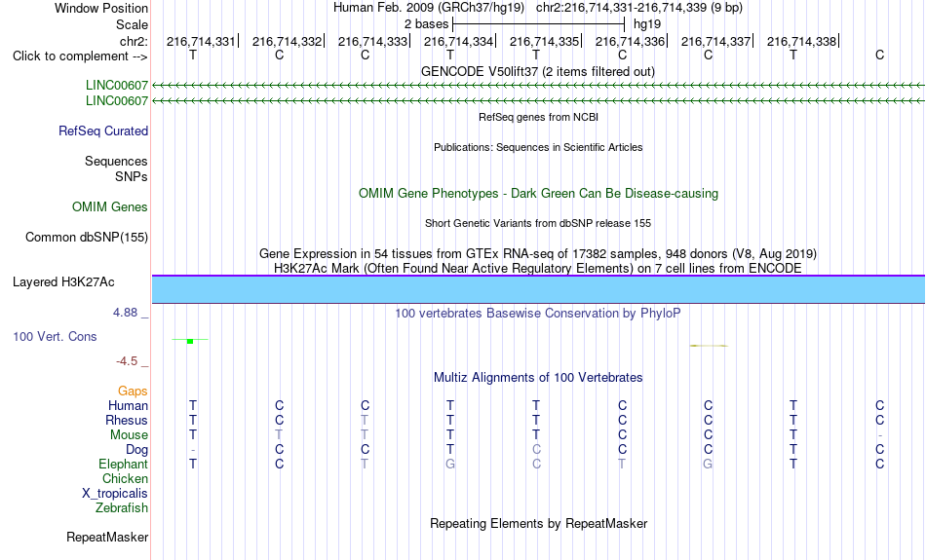Image resolution: width=926 pixels, height=560 pixels.
Task: Select the Elephant species label
Action: point(124,464)
